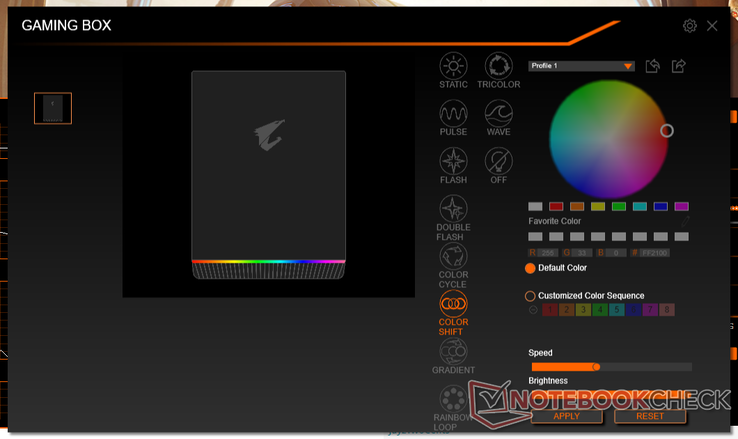Export profile using the export icon
Viewport: 738px width, 439px height.
click(x=678, y=66)
